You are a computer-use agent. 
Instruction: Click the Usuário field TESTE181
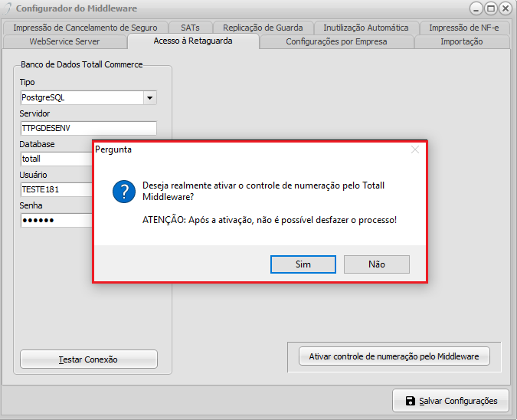56,189
